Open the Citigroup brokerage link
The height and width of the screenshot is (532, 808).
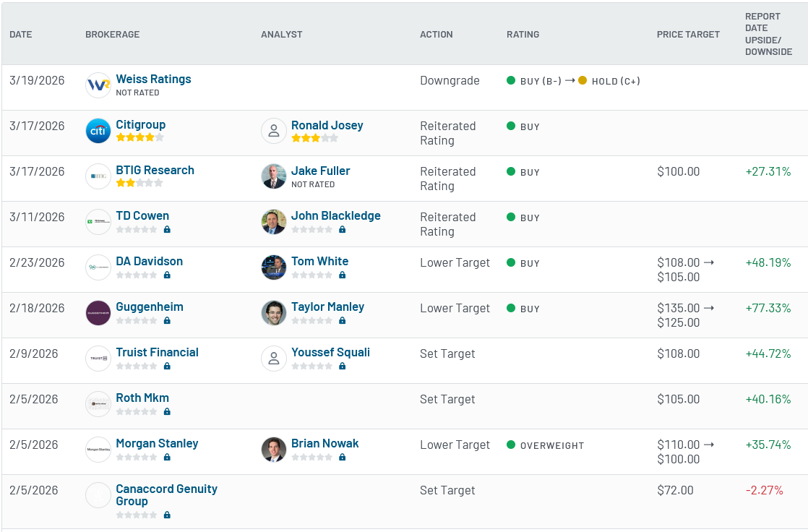[x=141, y=124]
